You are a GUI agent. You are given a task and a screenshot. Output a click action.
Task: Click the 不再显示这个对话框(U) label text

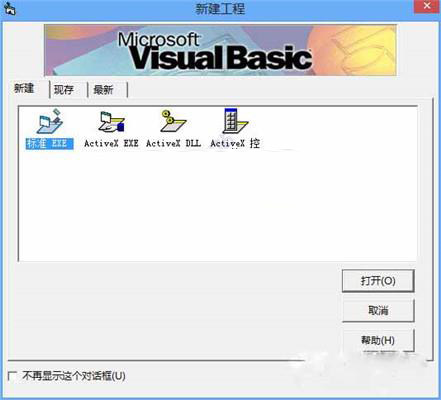(x=74, y=376)
